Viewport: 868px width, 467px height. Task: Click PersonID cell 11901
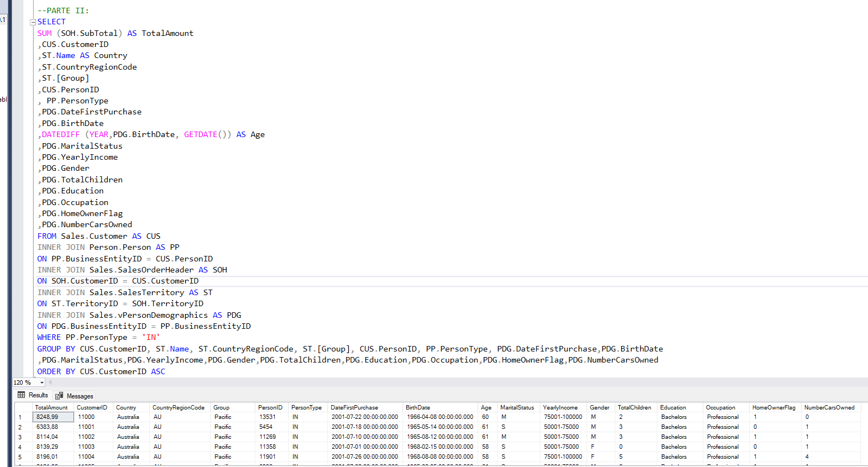click(271, 457)
